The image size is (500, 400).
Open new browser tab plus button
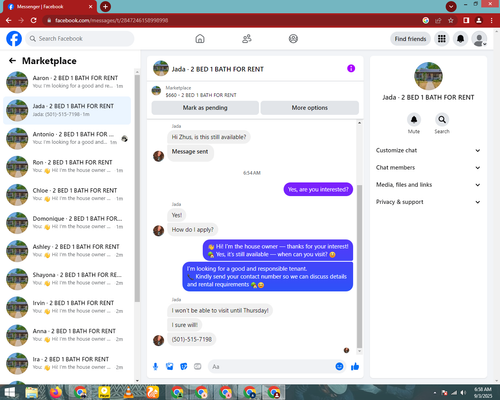point(105,7)
